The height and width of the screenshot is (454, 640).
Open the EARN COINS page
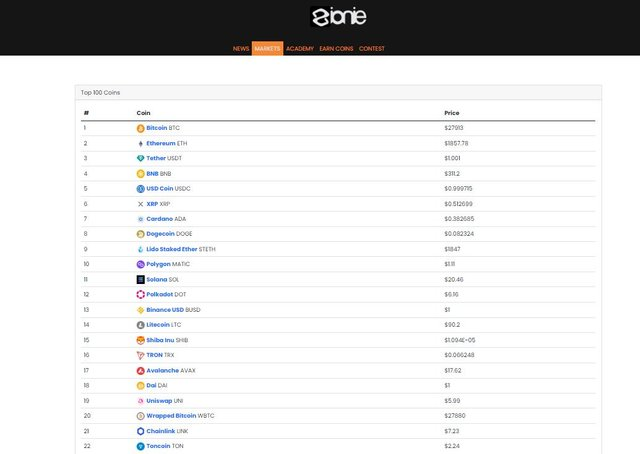(336, 49)
